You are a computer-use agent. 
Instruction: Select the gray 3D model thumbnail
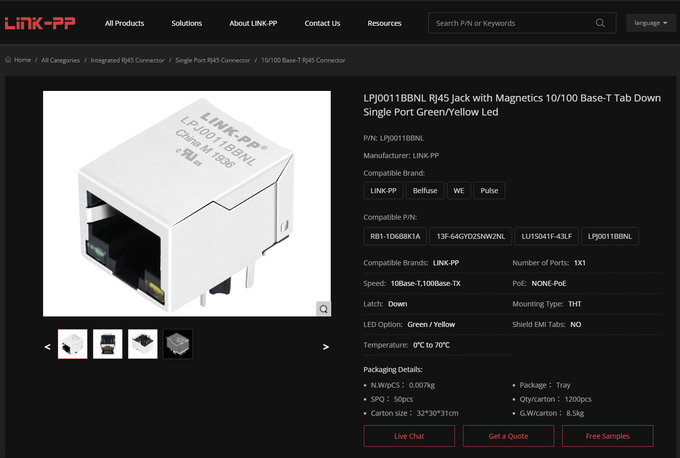(178, 344)
